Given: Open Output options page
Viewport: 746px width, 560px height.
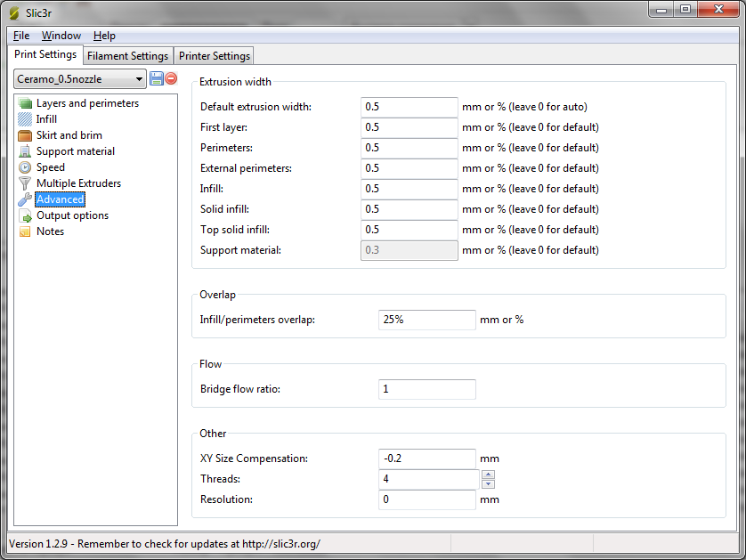Looking at the screenshot, I should (x=73, y=215).
